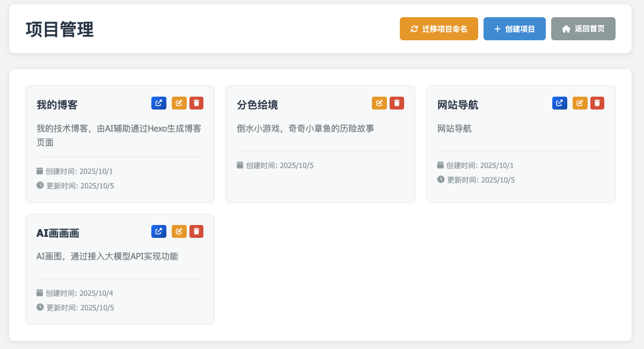Edit the 分色绘境 project
The image size is (644, 349).
[379, 103]
